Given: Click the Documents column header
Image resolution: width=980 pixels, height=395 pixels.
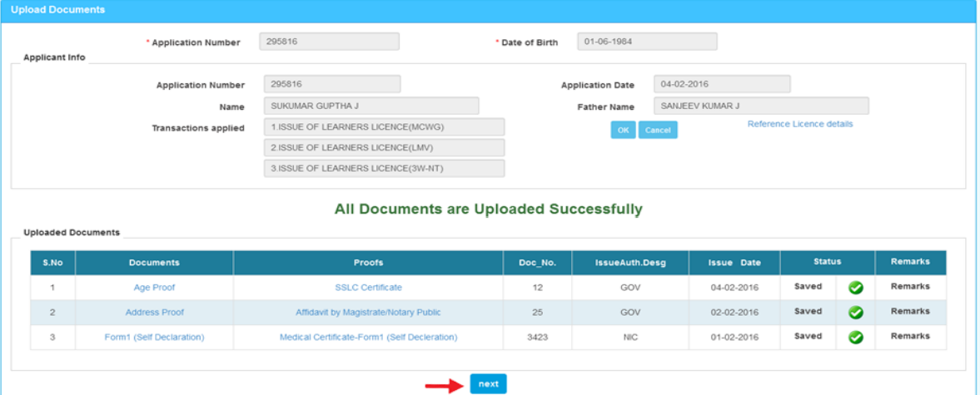Looking at the screenshot, I should pyautogui.click(x=154, y=263).
